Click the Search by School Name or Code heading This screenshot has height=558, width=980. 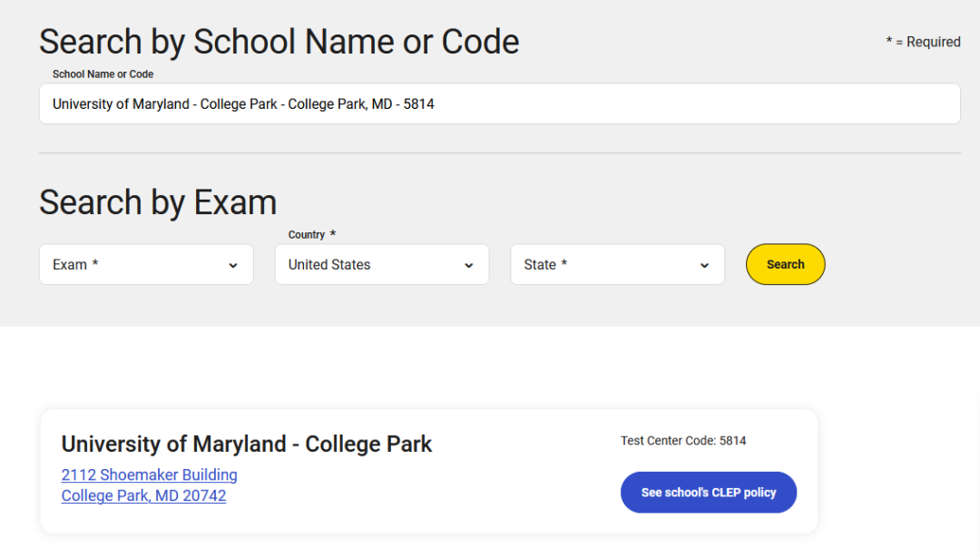[279, 42]
